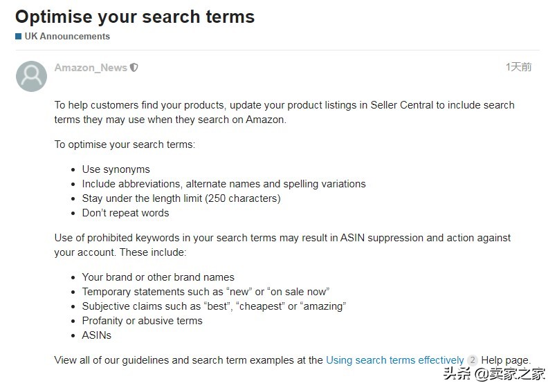The height and width of the screenshot is (392, 557).
Task: Click the Your brand or other brand names bullet
Action: click(x=158, y=277)
